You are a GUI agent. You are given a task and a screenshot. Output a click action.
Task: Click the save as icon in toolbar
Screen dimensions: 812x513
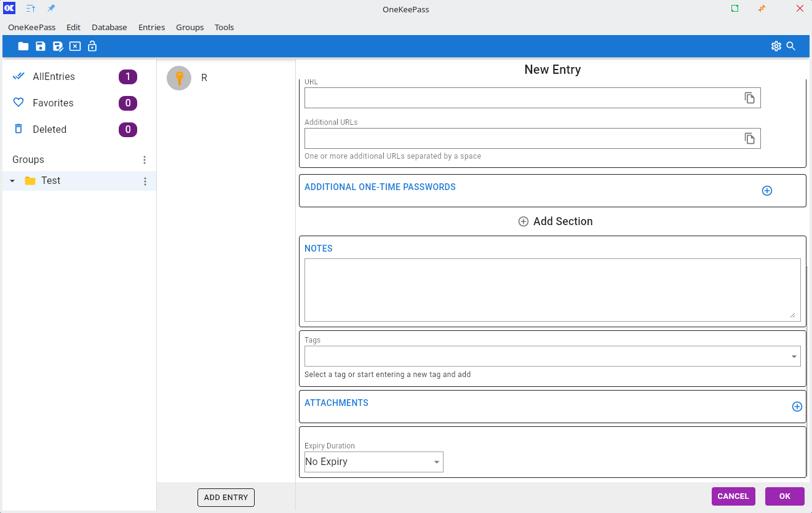pos(58,46)
